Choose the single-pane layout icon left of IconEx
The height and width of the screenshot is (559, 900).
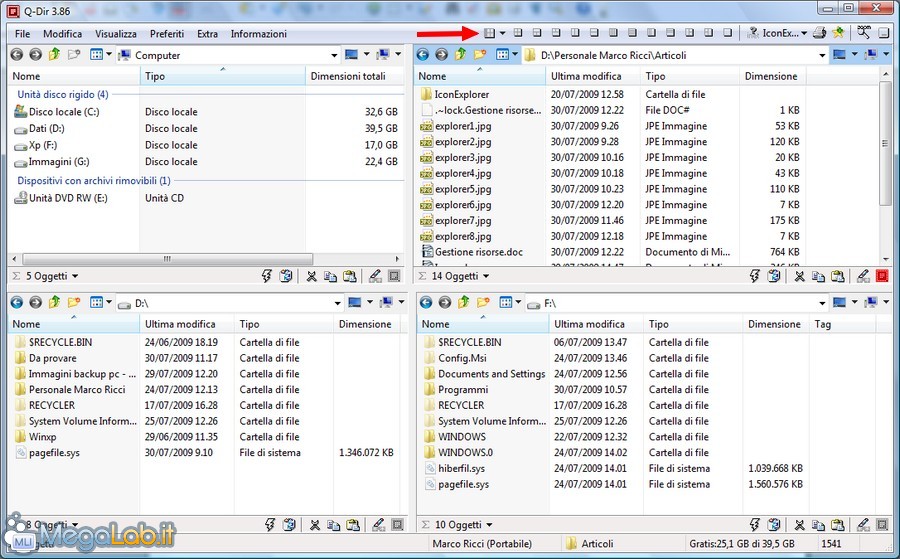pyautogui.click(x=727, y=33)
